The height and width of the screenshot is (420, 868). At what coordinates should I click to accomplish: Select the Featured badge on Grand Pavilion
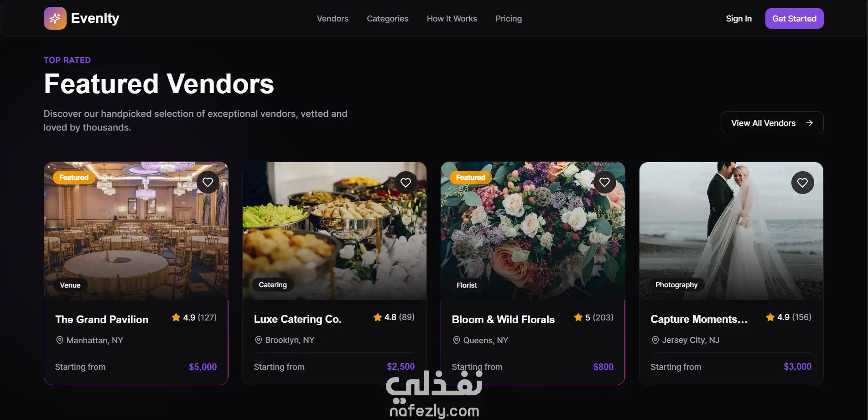(x=74, y=178)
